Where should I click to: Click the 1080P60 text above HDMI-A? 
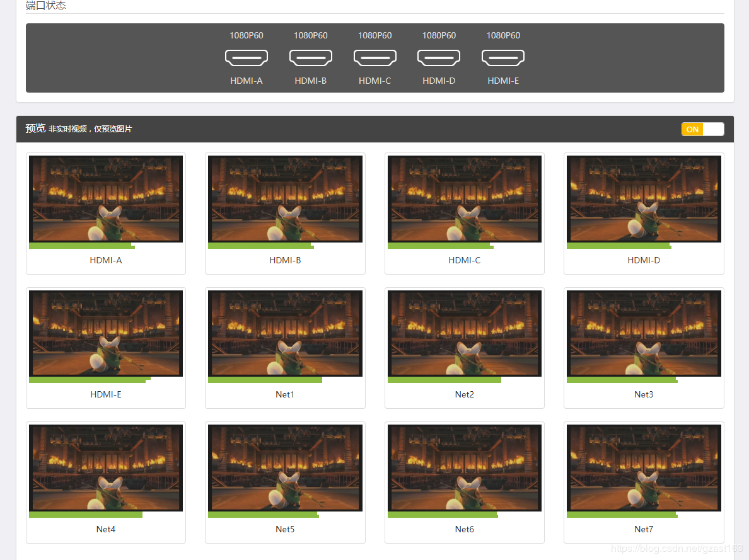tap(247, 35)
